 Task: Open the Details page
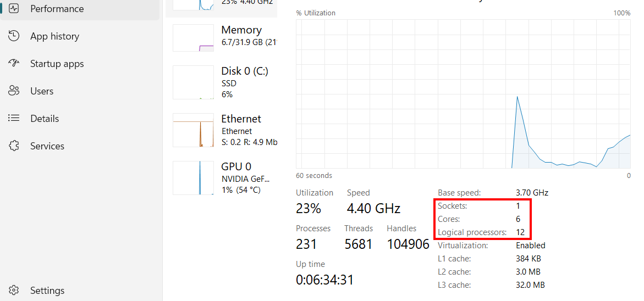click(45, 119)
